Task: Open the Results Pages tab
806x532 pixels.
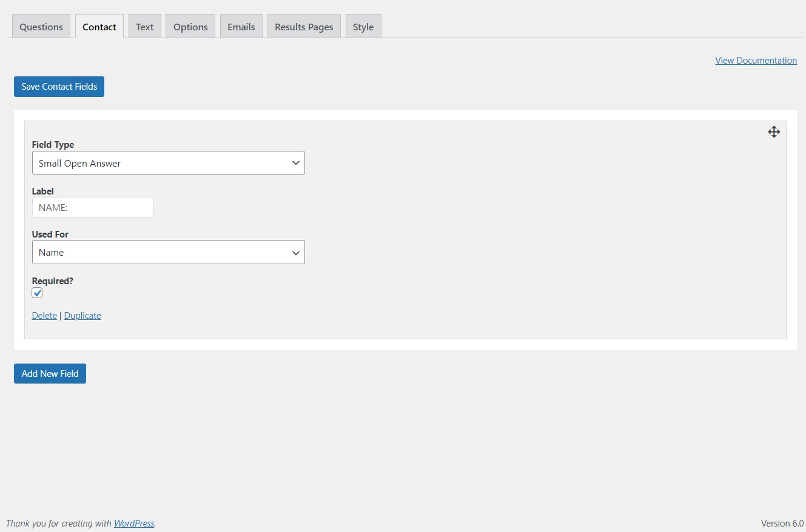Action: 304,27
